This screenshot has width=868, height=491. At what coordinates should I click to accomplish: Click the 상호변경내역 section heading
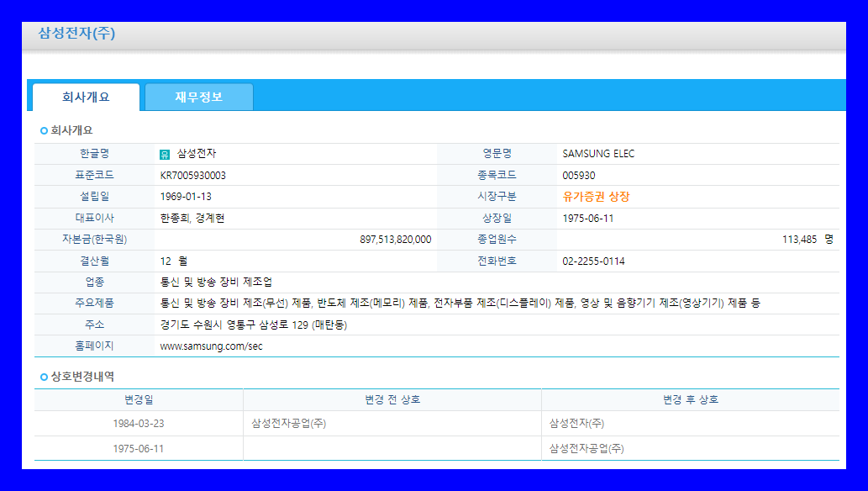pyautogui.click(x=82, y=377)
